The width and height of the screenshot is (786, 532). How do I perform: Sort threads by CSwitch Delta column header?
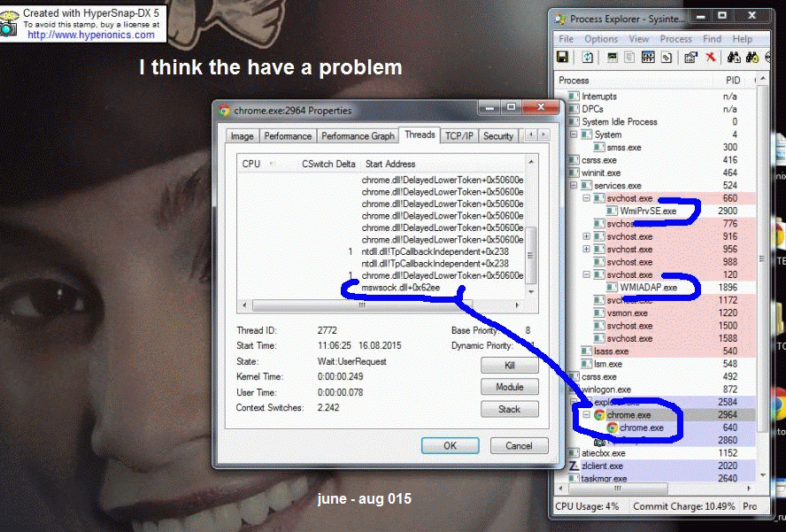click(x=328, y=164)
